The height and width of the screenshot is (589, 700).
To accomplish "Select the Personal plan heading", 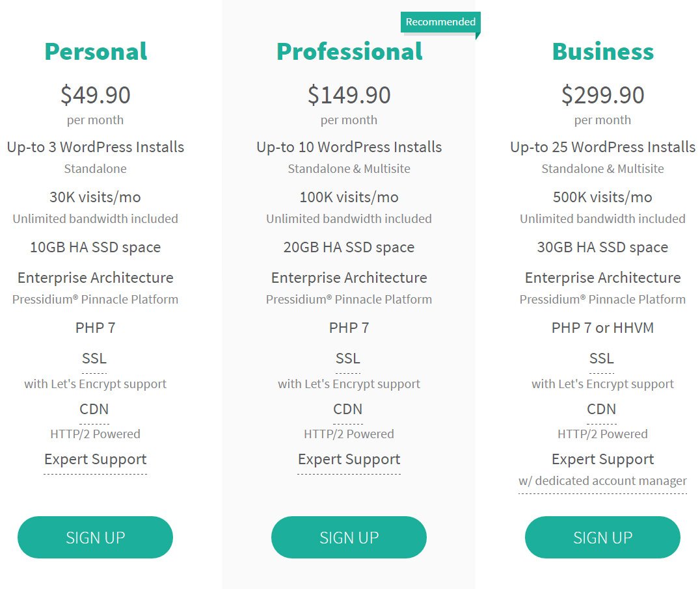I will tap(96, 51).
